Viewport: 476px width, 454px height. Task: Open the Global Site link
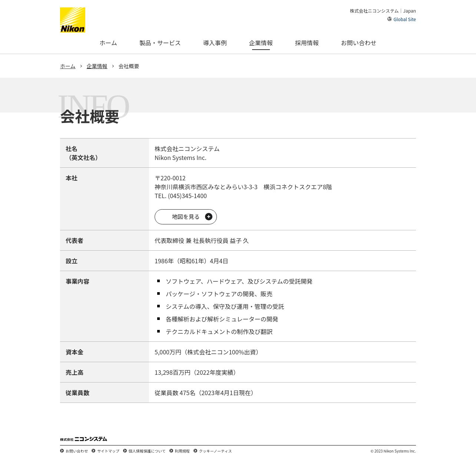coord(404,19)
